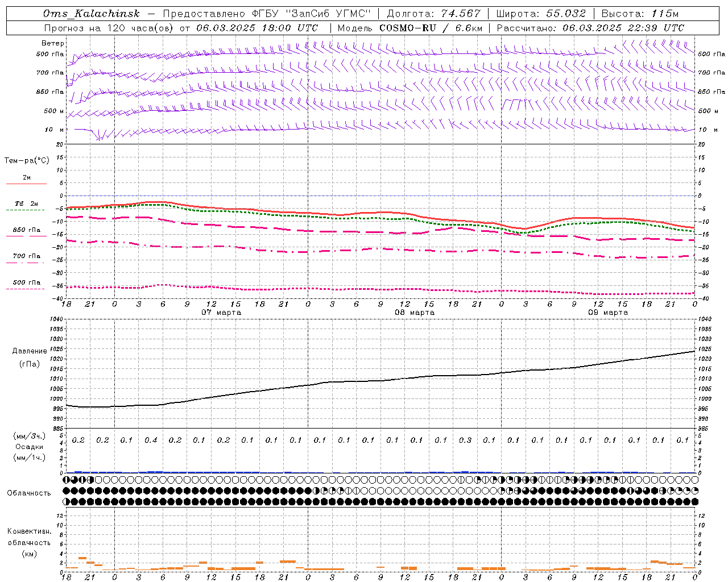Click the 07 марта date label
Image resolution: width=728 pixels, height=582 pixels.
coord(221,313)
